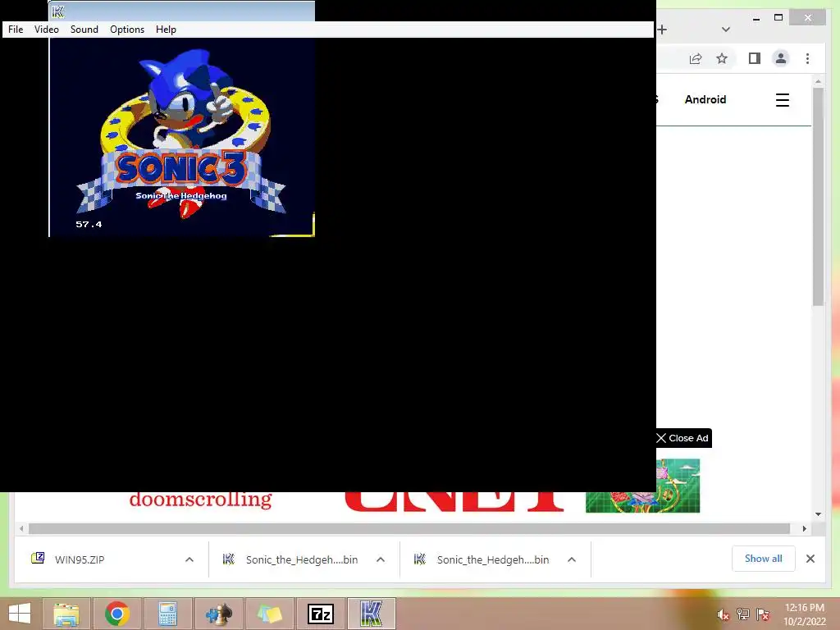840x630 pixels.
Task: Click scroll-down arrow of Chrome page
Action: click(818, 514)
